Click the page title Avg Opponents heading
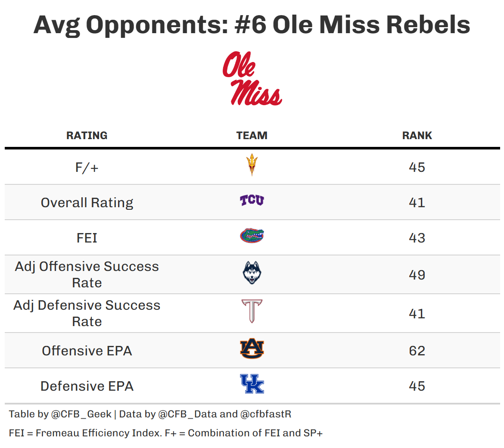Viewport: 504px width, 448px height. tap(252, 24)
